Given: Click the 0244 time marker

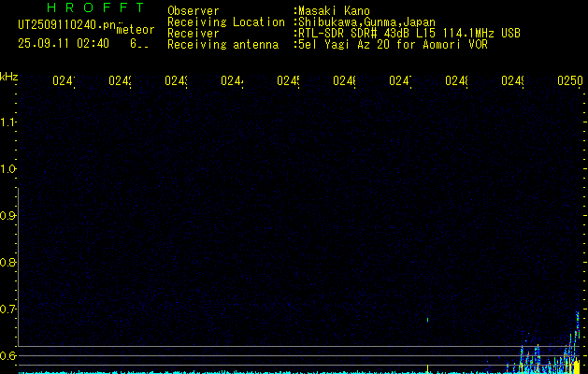Looking at the screenshot, I should (232, 80).
